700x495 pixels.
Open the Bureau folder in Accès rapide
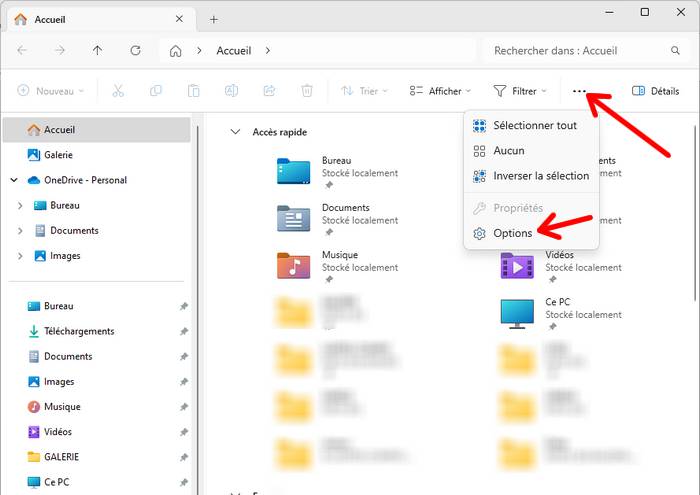(293, 171)
